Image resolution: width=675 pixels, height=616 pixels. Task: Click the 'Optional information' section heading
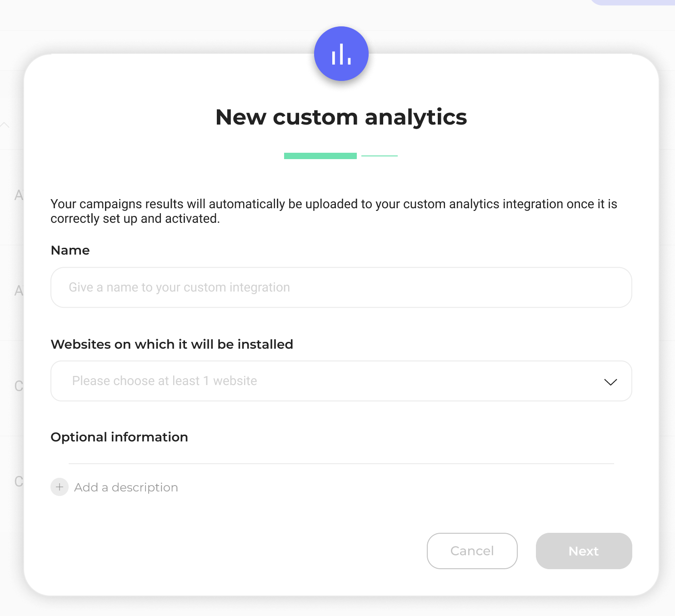(x=119, y=437)
